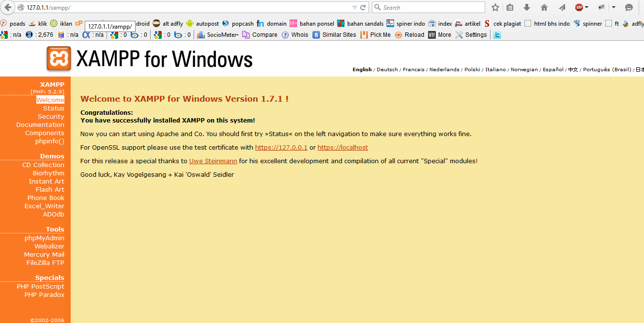Open Components in the XAMPP sidebar

click(x=45, y=133)
